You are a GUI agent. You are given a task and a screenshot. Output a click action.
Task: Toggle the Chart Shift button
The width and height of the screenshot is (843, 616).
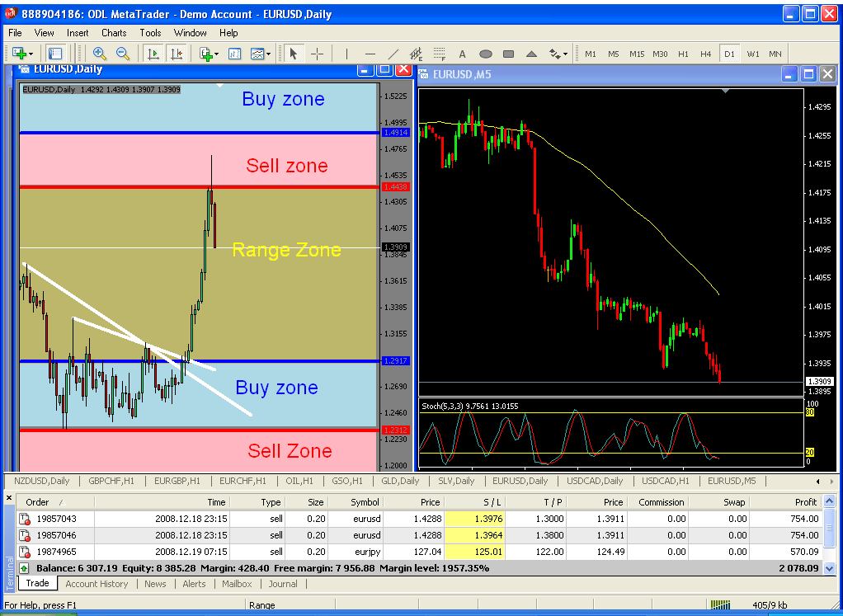click(177, 54)
